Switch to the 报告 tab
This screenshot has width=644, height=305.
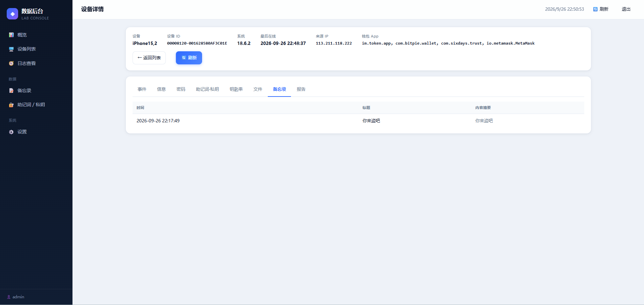(301, 89)
